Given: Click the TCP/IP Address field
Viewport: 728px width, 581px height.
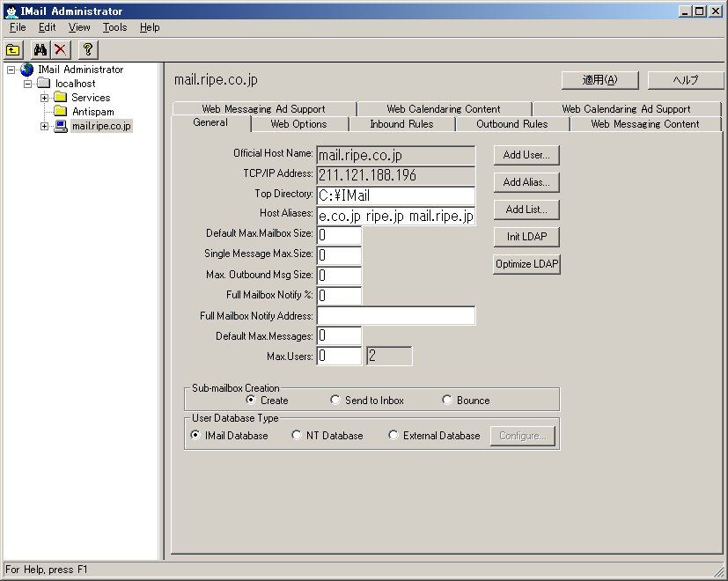Looking at the screenshot, I should point(396,175).
